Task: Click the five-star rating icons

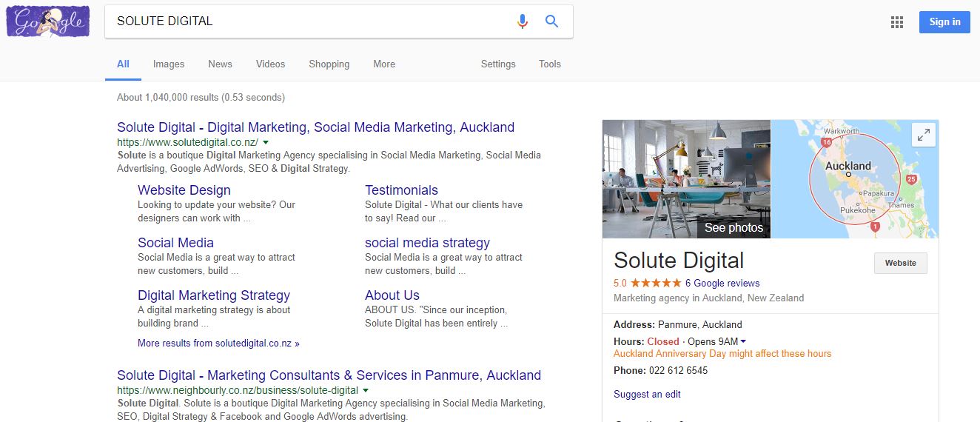Action: 656,284
